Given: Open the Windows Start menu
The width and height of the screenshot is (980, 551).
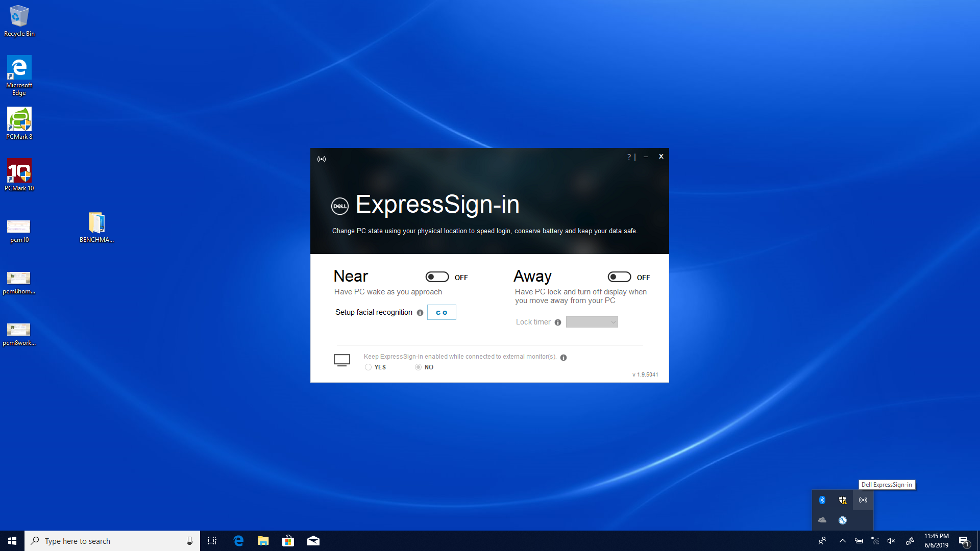Looking at the screenshot, I should [12, 541].
